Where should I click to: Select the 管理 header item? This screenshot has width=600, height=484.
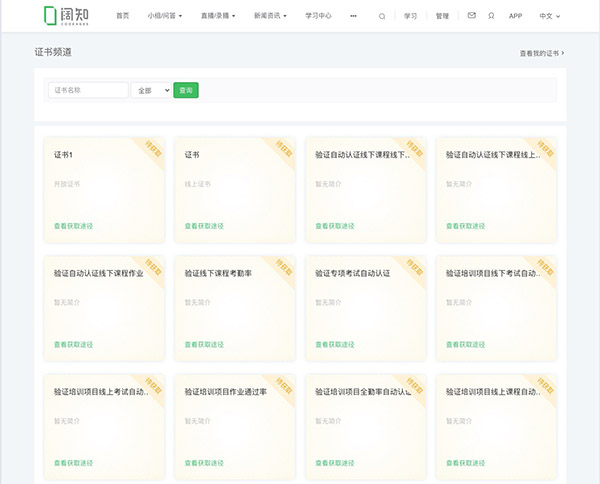[442, 16]
